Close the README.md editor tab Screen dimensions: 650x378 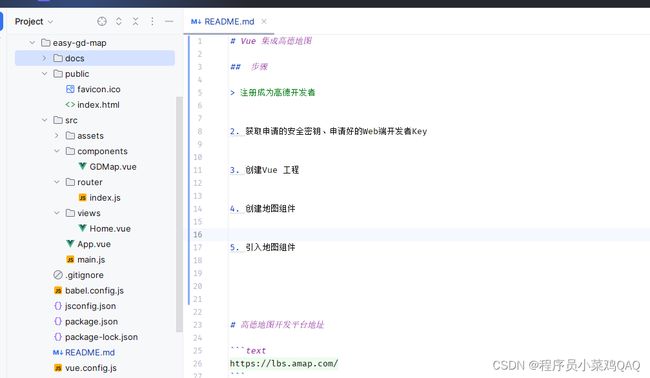pyautogui.click(x=264, y=21)
